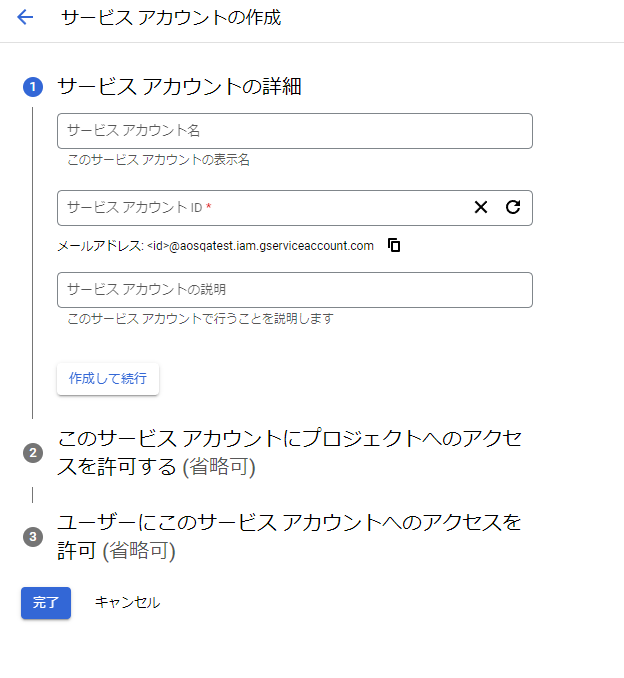
Task: Click the 作成して続行 button
Action: [108, 379]
